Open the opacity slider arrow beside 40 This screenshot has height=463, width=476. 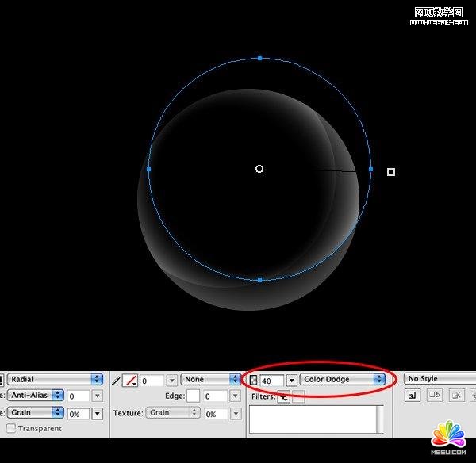pos(291,381)
